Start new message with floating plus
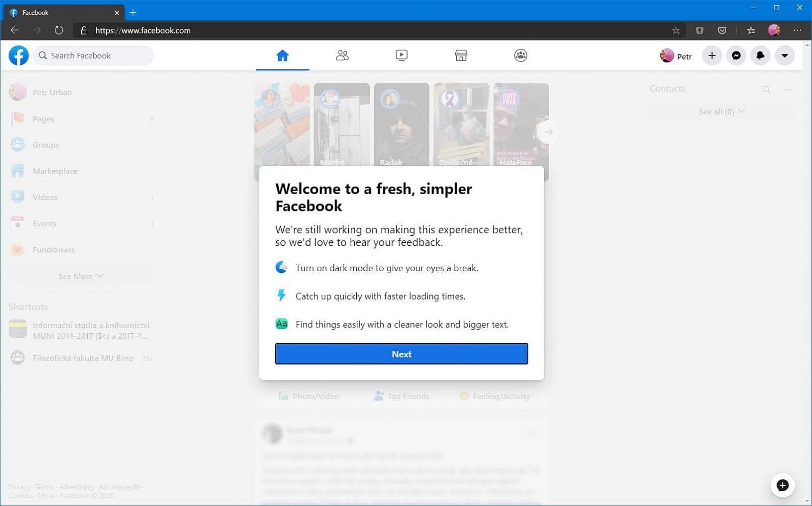Image resolution: width=812 pixels, height=506 pixels. coord(783,485)
